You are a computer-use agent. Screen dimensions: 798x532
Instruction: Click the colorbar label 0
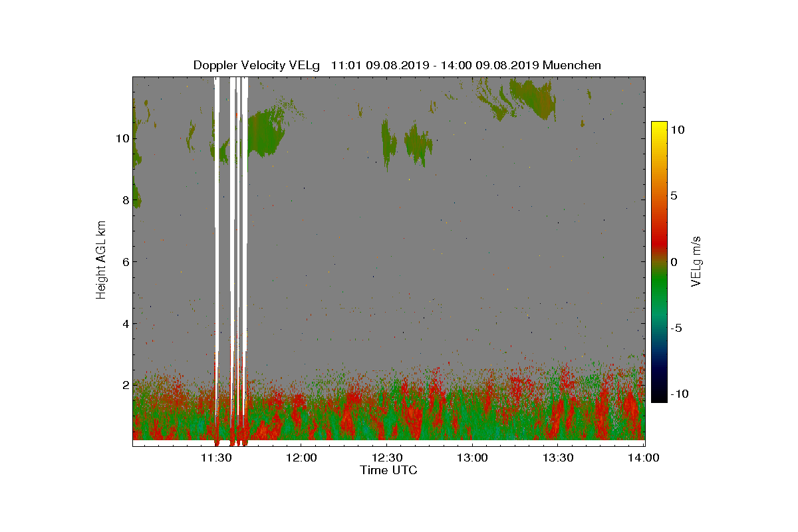click(x=674, y=262)
